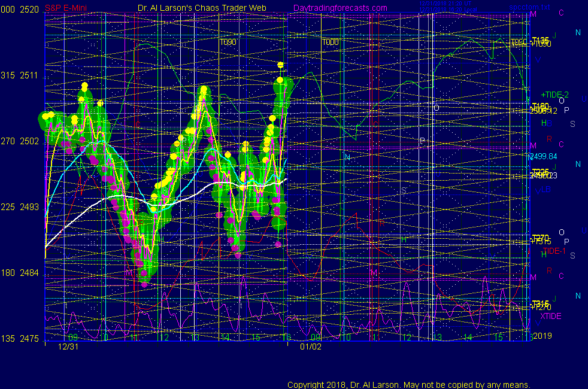Click the '01/02' date label below chart
Viewport: 588px width, 389px height.
pos(311,347)
